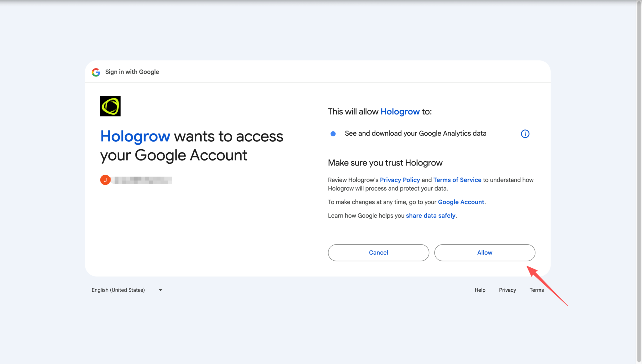Click the Cancel button
Screen dimensions: 642x364
pos(378,253)
